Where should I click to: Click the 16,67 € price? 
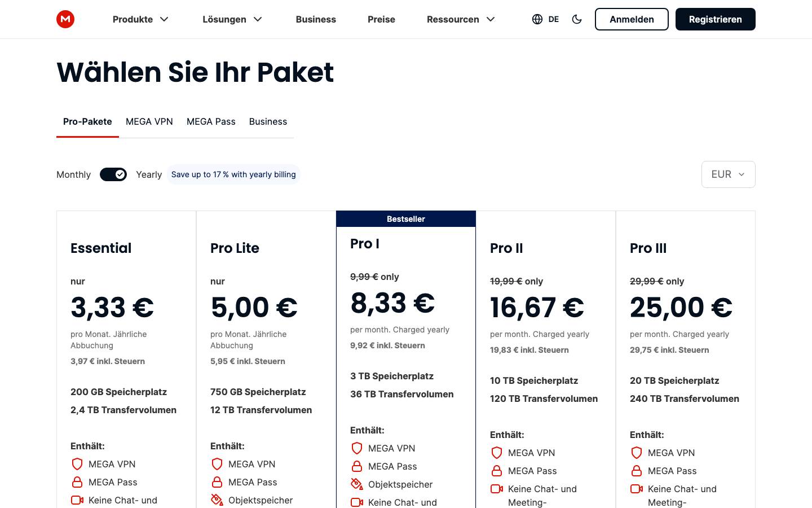537,308
